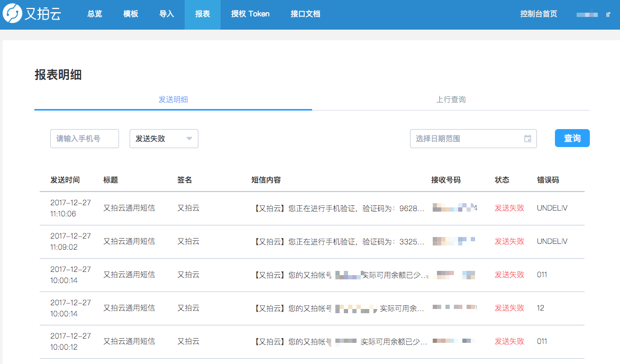The height and width of the screenshot is (364, 620).
Task: Click the 标题 column header
Action: point(111,180)
